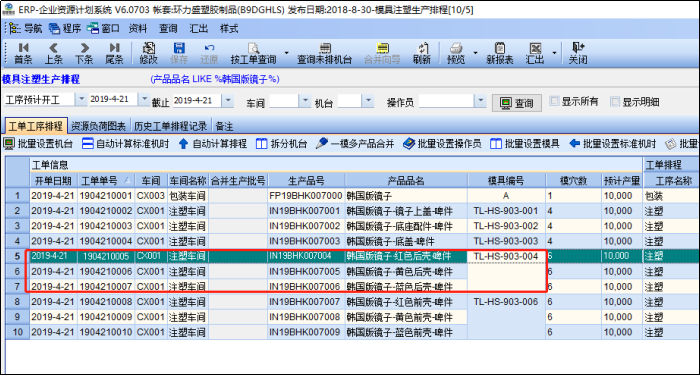The image size is (700, 376).
Task: Switch to 备注 tab
Action: [x=224, y=126]
